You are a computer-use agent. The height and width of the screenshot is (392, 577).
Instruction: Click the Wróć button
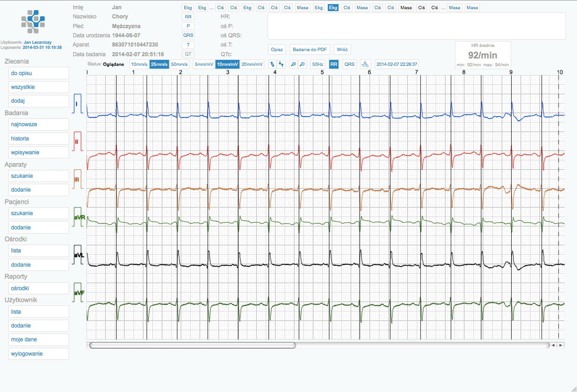click(x=342, y=50)
